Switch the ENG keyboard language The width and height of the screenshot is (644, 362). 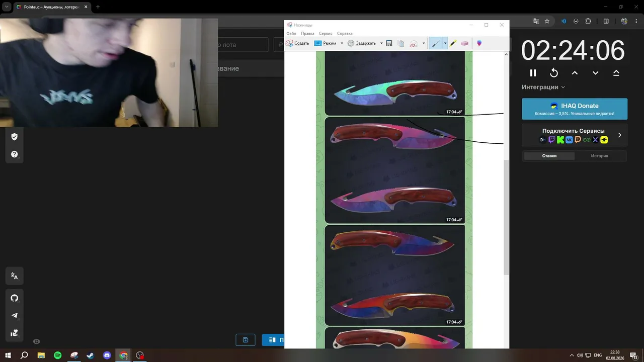[598, 355]
